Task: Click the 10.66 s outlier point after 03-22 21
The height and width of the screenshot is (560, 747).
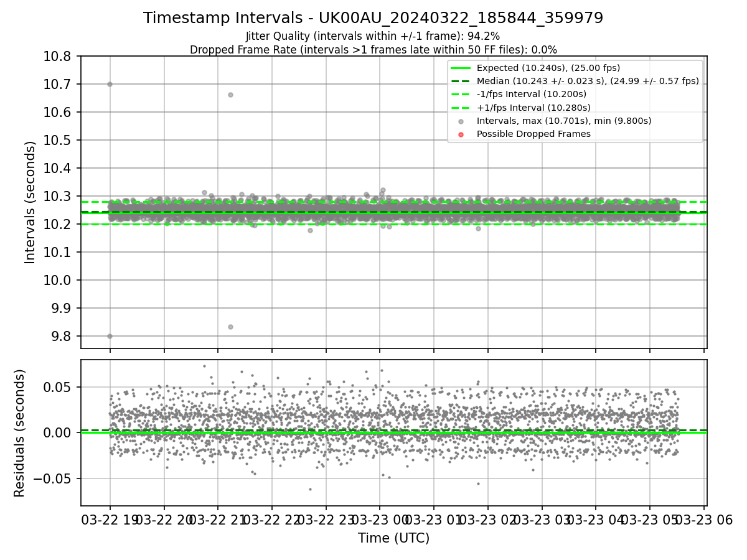Action: [230, 95]
